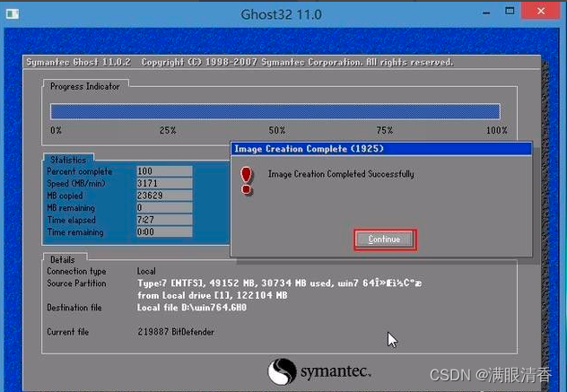Minimize the Ghost32 11.0 window
The image size is (567, 392).
486,13
